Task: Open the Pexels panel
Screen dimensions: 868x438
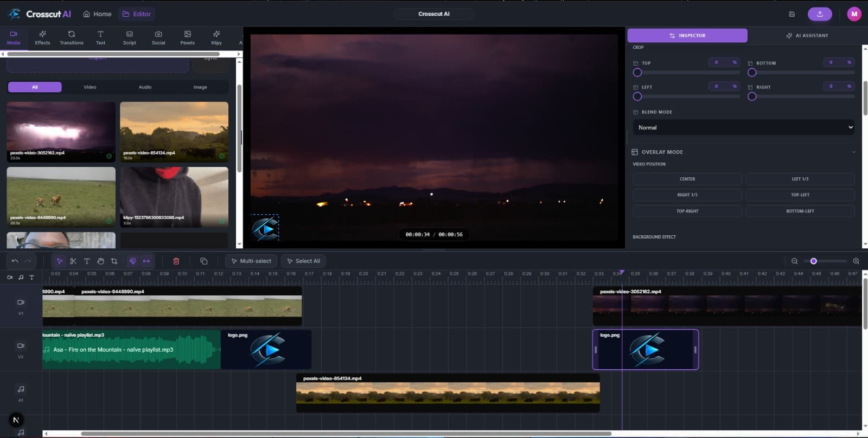Action: 187,37
